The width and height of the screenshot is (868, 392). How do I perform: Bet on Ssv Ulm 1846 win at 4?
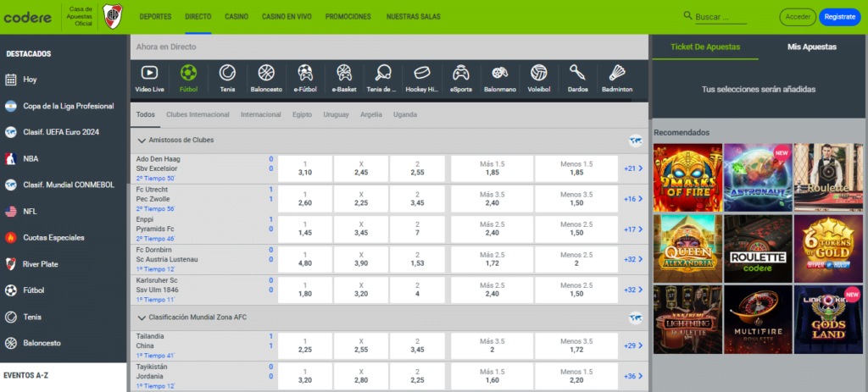[x=417, y=290]
